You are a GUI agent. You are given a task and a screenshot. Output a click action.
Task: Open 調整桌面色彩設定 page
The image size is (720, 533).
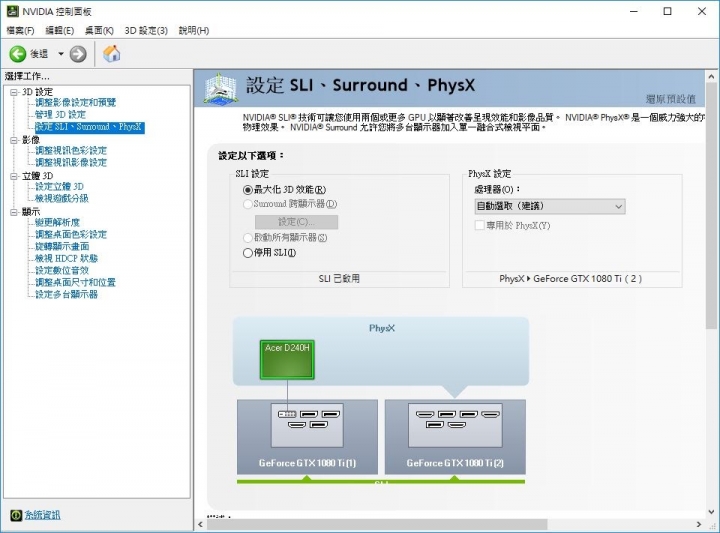tap(71, 234)
